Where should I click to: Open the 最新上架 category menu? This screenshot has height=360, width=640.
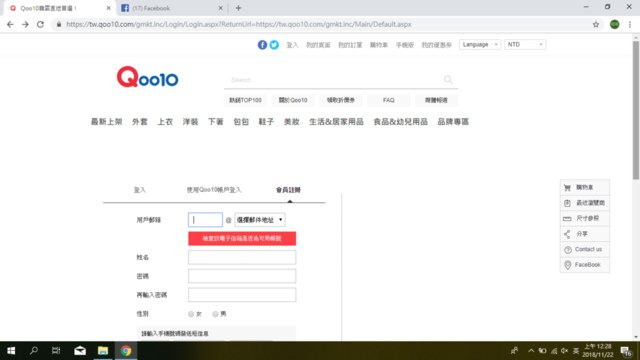[107, 122]
